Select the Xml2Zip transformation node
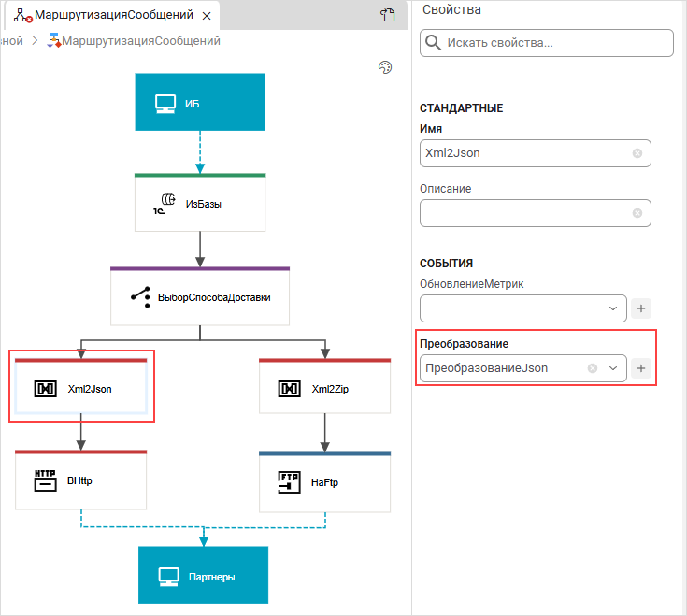This screenshot has width=687, height=616. pos(324,388)
